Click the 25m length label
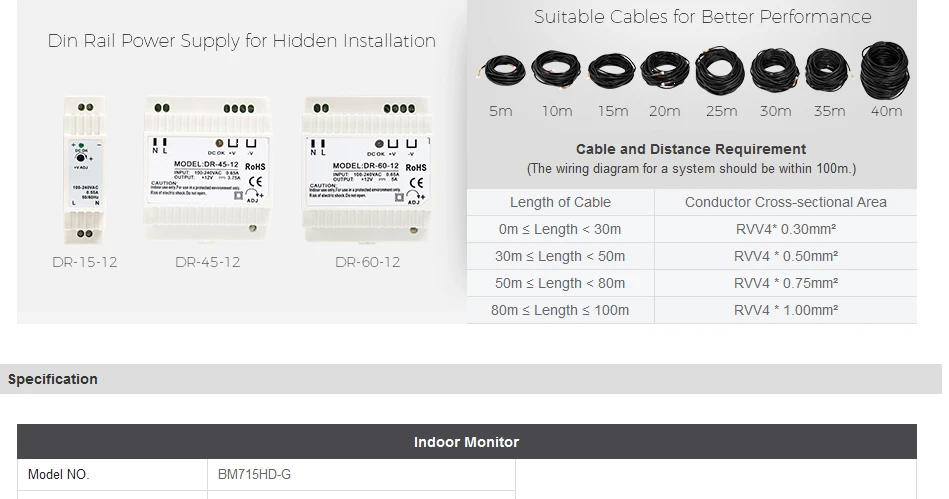 click(x=721, y=111)
